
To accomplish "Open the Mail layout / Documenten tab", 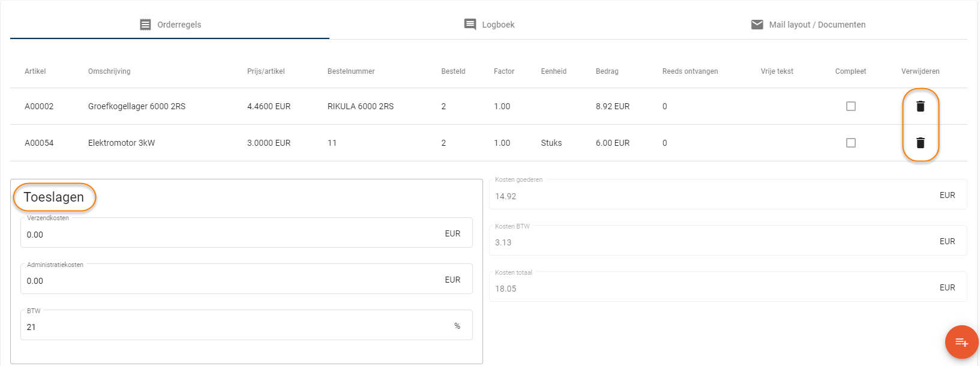I will [816, 25].
